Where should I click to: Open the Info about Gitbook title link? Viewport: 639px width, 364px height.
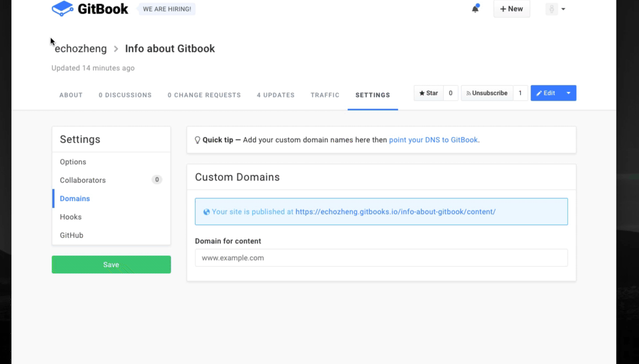[x=170, y=49]
